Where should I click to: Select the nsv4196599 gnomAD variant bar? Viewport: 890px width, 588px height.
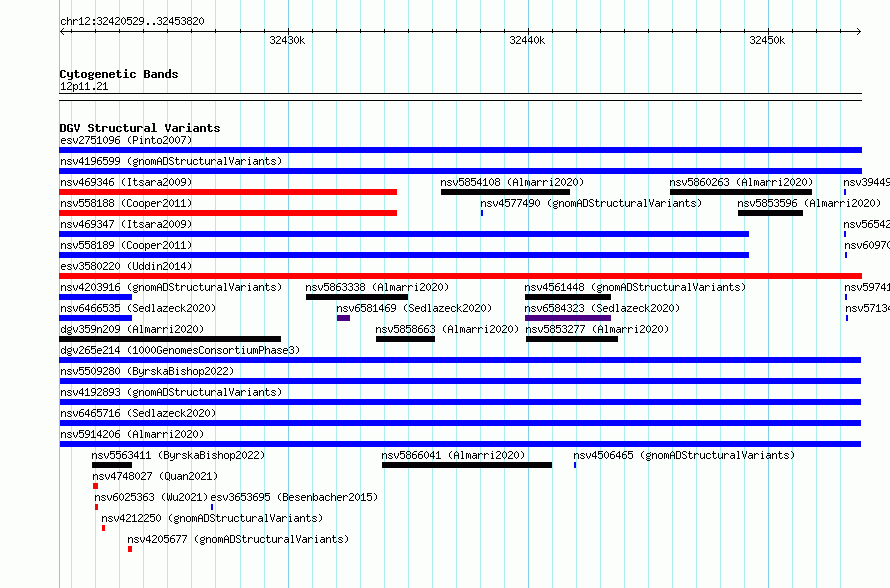[x=460, y=171]
